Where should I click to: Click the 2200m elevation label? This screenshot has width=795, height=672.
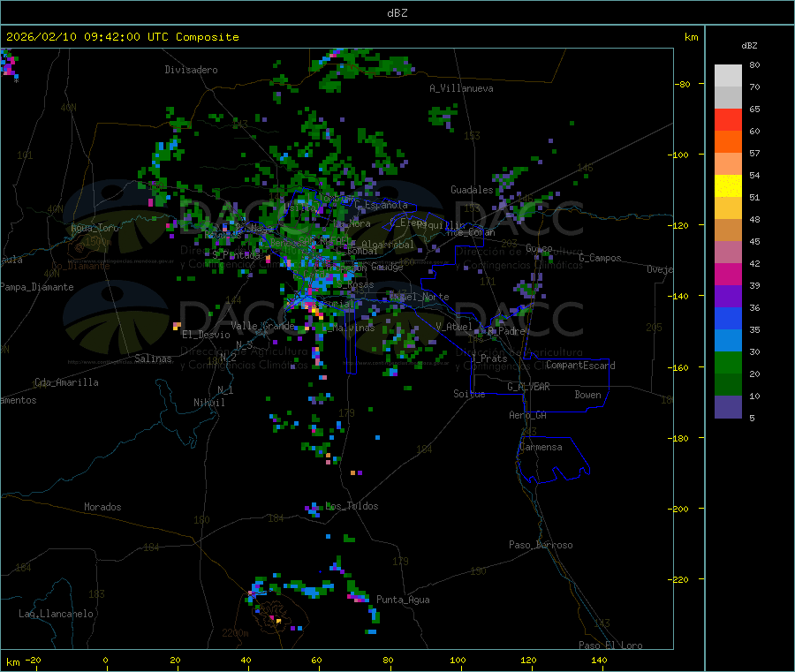click(x=235, y=633)
